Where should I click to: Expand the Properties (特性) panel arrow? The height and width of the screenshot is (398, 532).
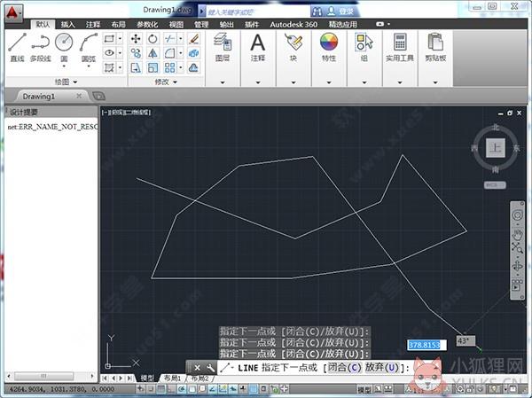point(329,82)
